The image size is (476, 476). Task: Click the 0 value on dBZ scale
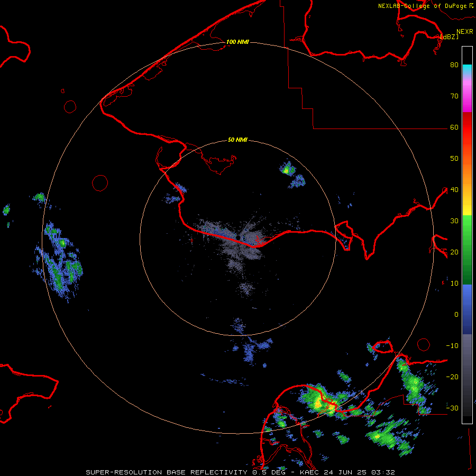456,315
